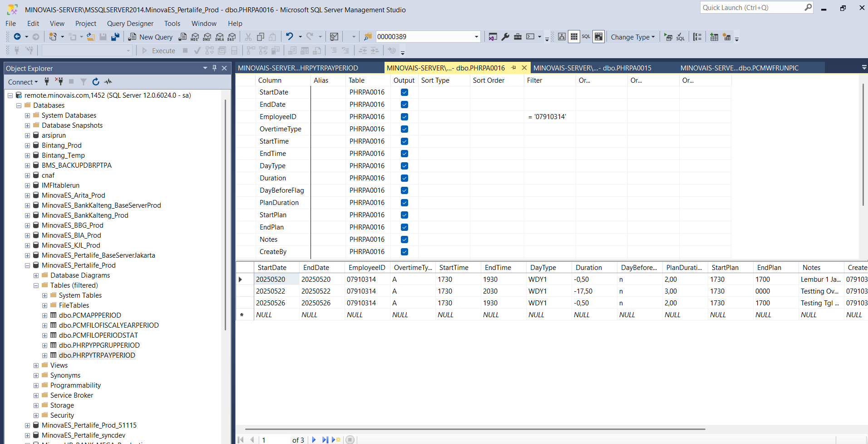This screenshot has height=444, width=868.
Task: Uncheck Output for the EndDate column
Action: point(404,105)
